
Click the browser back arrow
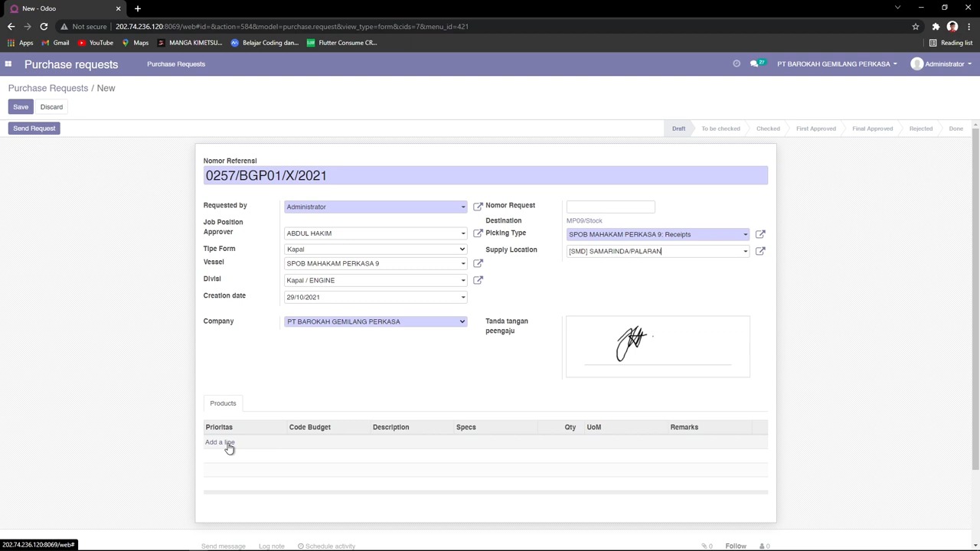click(11, 27)
